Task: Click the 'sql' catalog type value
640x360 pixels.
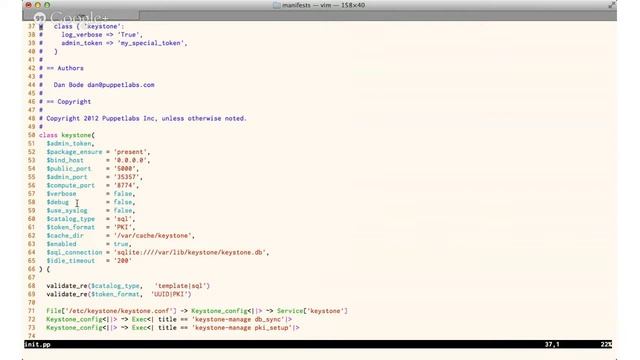Action: click(123, 219)
